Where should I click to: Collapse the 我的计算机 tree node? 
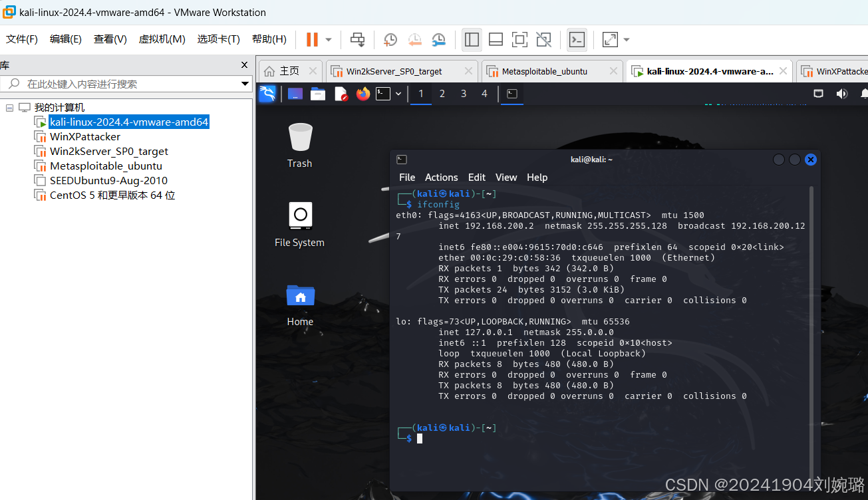[9, 108]
